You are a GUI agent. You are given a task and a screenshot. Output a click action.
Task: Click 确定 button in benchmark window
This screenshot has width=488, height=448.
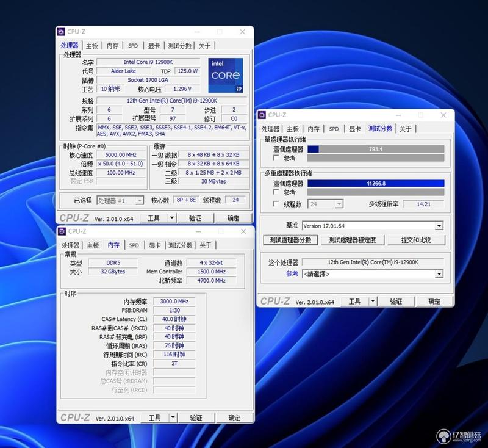pos(434,302)
